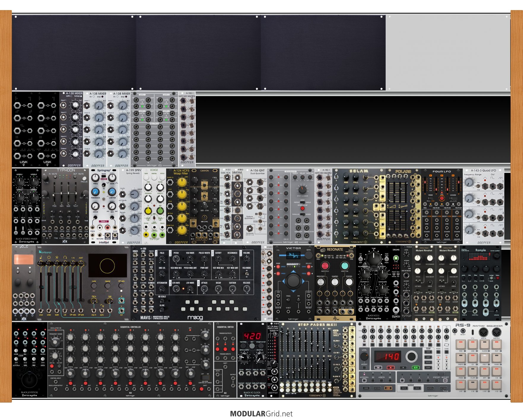Click the Typhoon module title

click(66, 170)
